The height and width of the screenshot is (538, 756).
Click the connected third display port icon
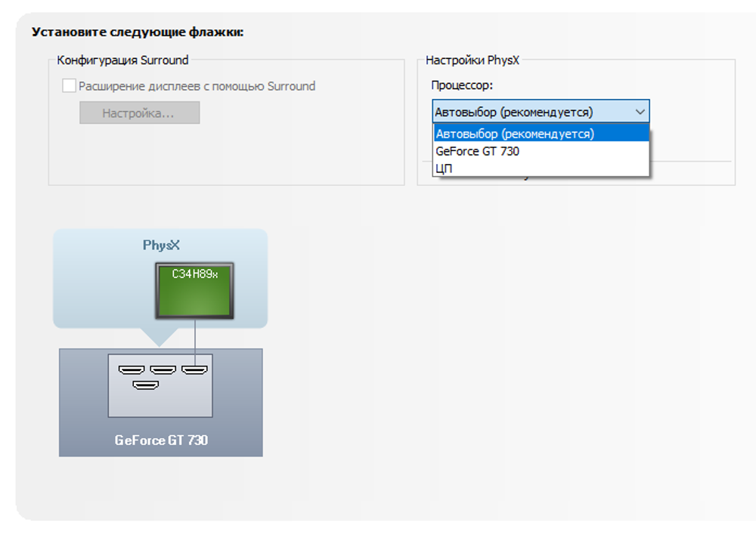tap(194, 369)
